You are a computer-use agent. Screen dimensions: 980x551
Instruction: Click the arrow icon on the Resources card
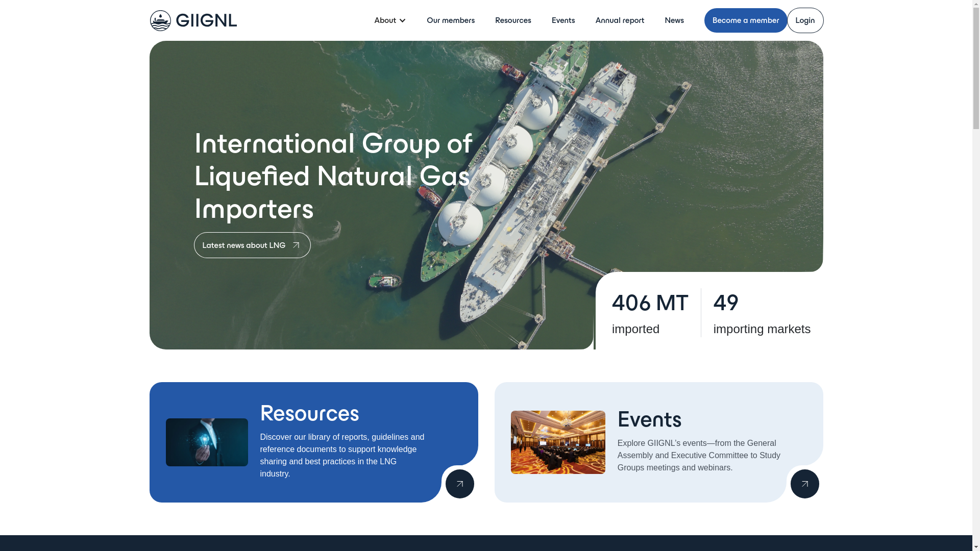point(460,484)
